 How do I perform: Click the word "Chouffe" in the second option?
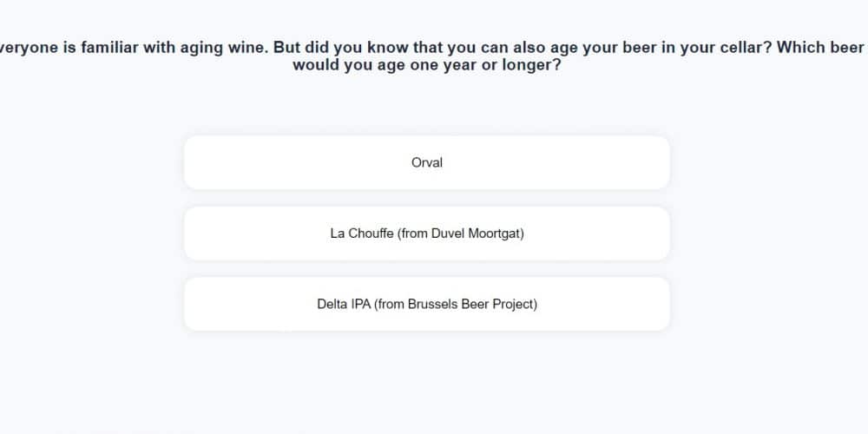click(371, 233)
